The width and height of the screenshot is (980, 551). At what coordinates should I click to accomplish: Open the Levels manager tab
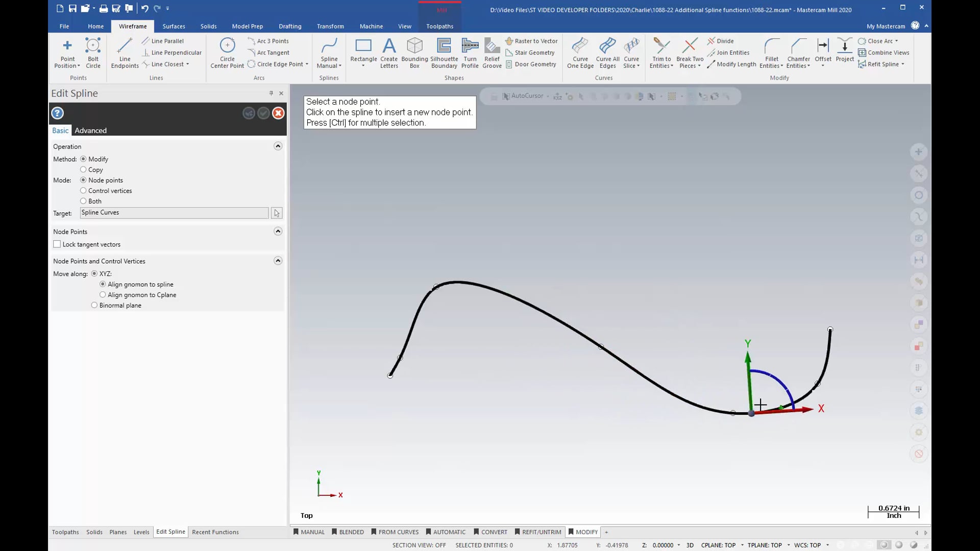coord(141,532)
